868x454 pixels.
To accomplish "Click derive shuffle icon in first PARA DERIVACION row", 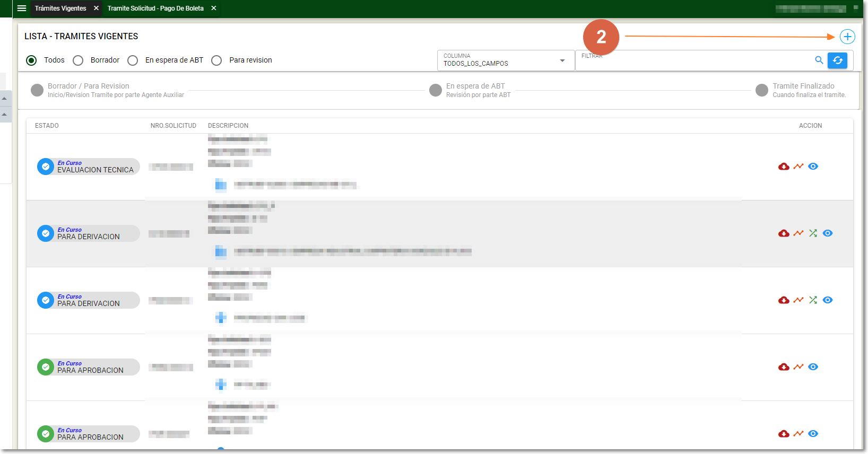I will tap(813, 233).
